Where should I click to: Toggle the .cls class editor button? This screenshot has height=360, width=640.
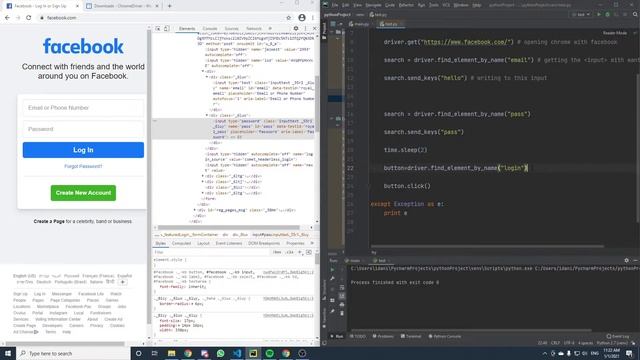[290, 252]
